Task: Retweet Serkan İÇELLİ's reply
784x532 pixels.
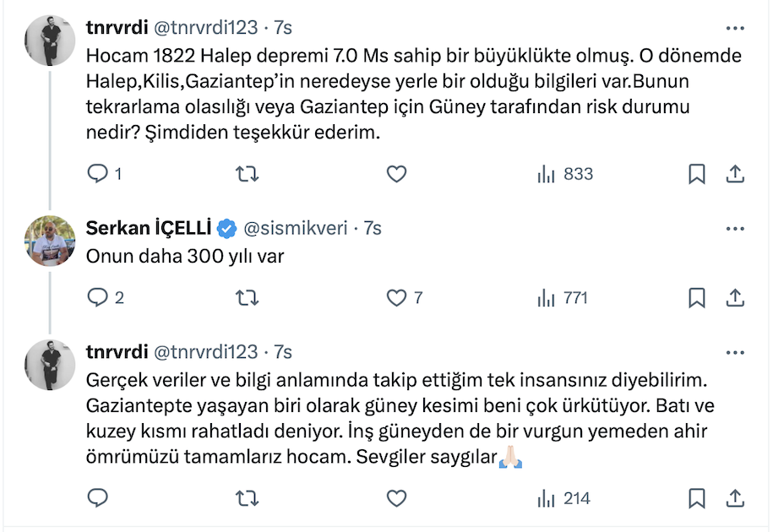Action: point(246,297)
